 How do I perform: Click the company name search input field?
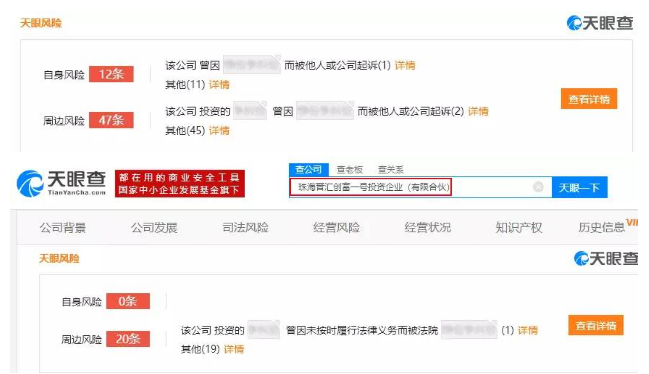point(421,187)
